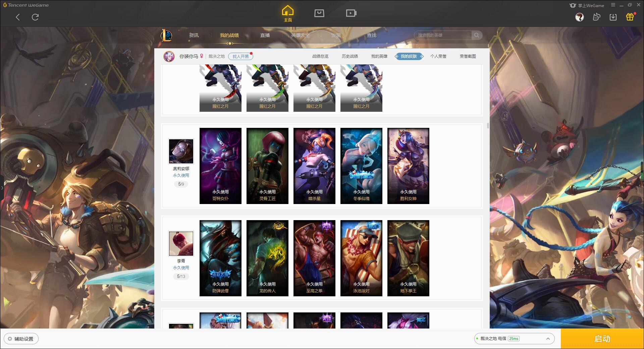Open the 哥特女仆 skin card
Viewport: 644px width, 349px height.
(x=220, y=166)
